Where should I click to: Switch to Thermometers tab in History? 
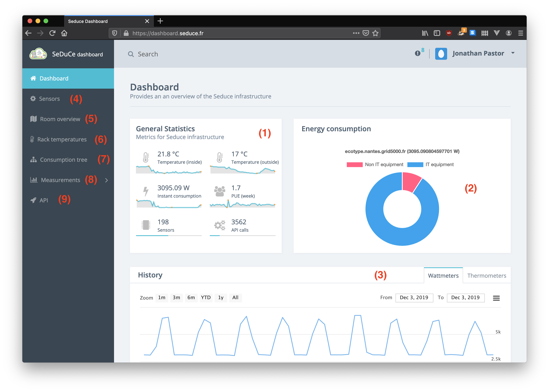click(x=487, y=276)
